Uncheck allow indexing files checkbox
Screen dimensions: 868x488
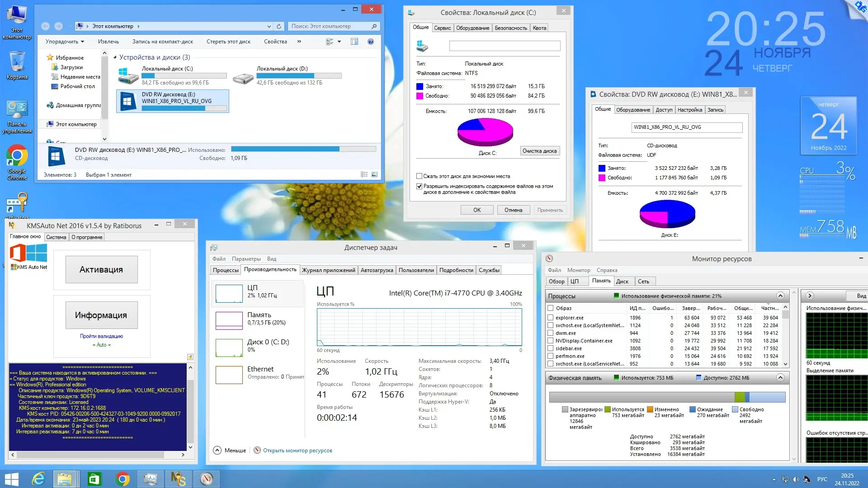tap(419, 186)
